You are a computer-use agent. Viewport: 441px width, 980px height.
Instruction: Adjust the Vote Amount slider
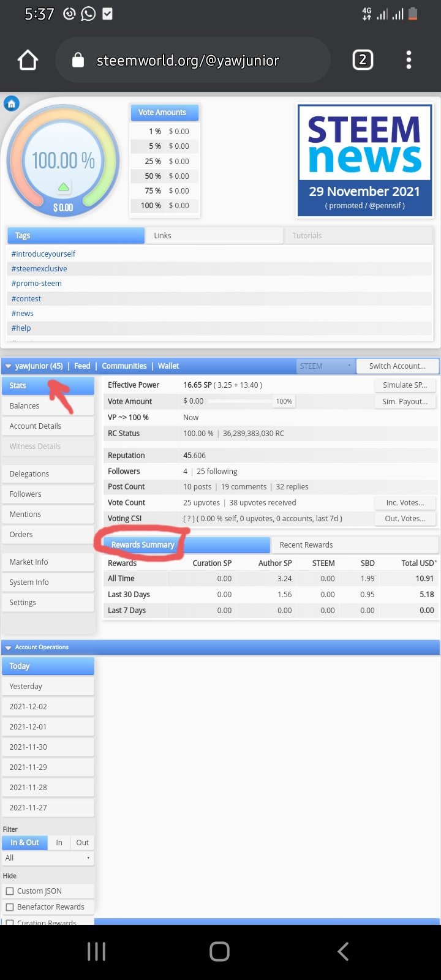pos(240,401)
